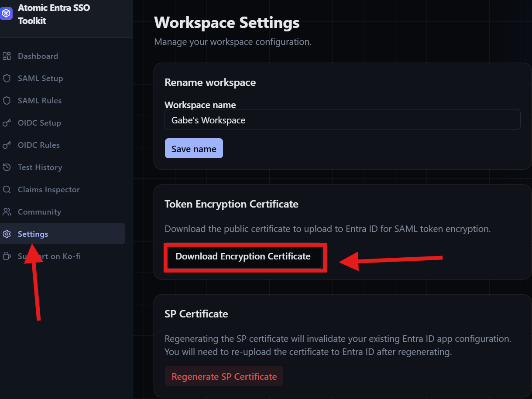Click the SAML Setup shield icon
Viewport: 532px width, 399px height.
[7, 78]
